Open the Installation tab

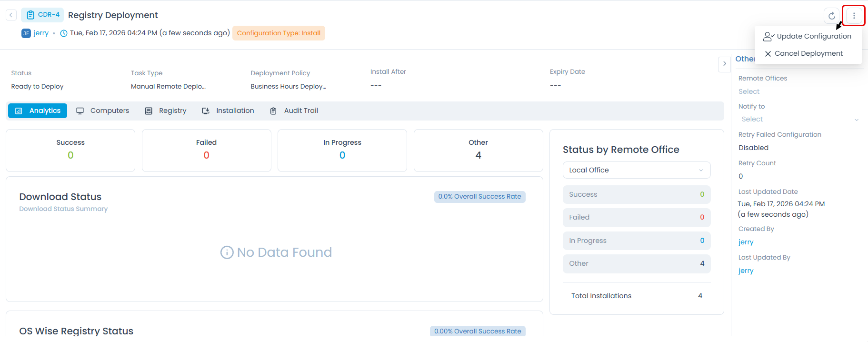point(228,111)
